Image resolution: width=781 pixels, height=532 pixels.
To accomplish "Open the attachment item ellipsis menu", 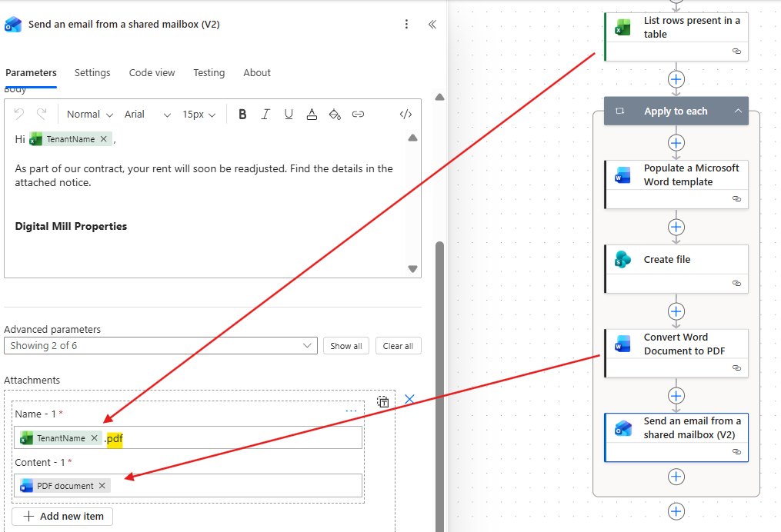I will click(351, 411).
